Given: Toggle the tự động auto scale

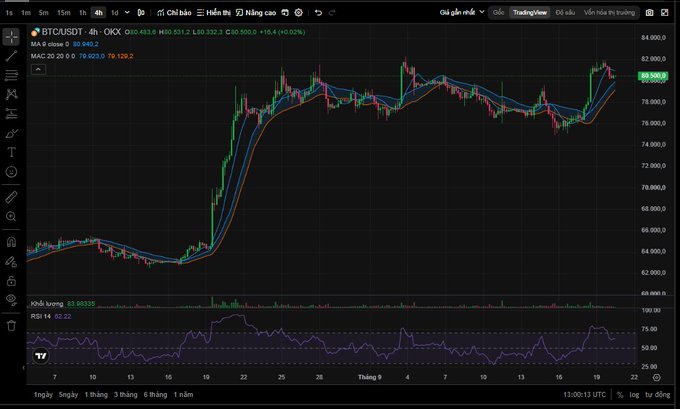Looking at the screenshot, I should 657,394.
